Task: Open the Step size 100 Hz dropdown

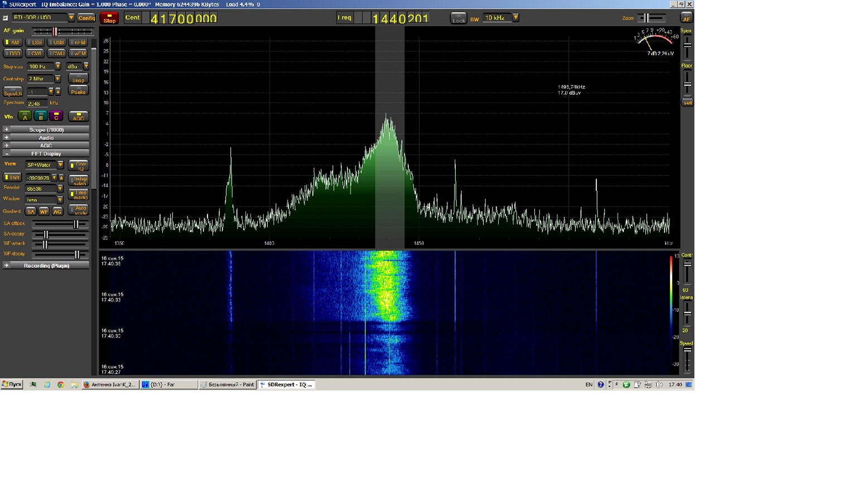Action: tap(57, 66)
